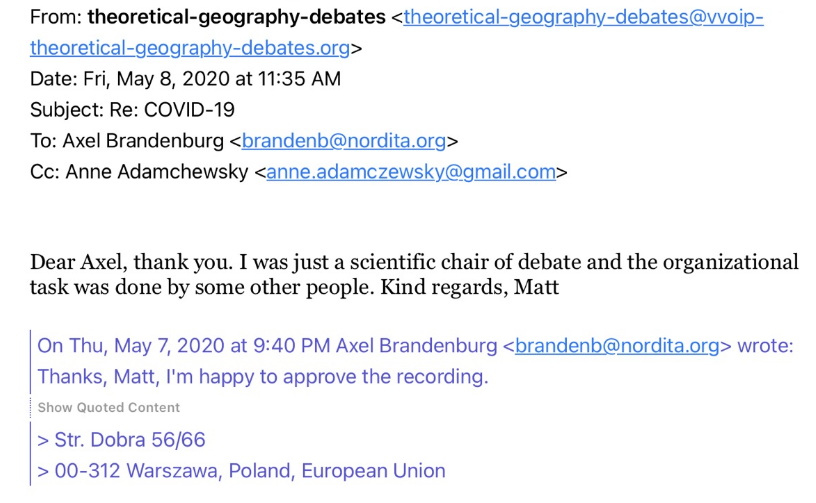The image size is (816, 503).
Task: Click second line of sender address theoretical-geography-debates.org
Action: 190,48
